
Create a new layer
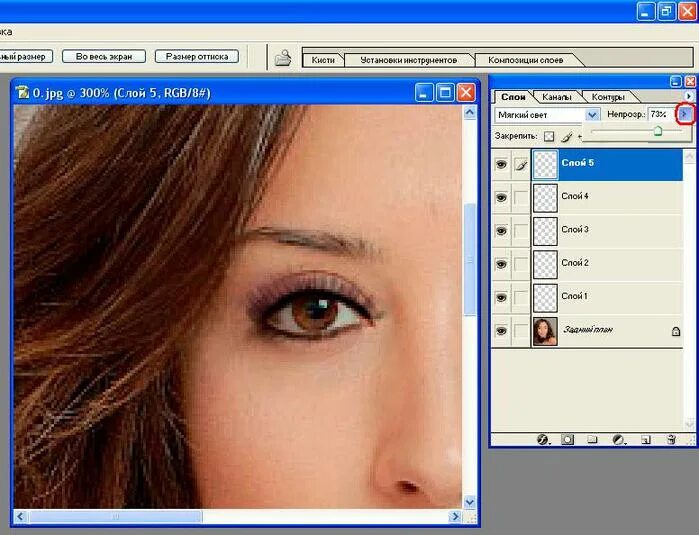pos(646,440)
